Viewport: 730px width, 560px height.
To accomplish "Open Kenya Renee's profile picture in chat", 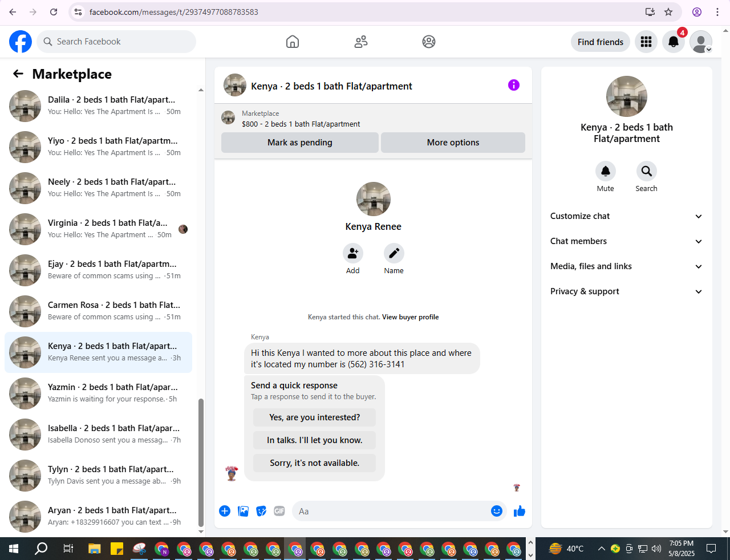I will (374, 199).
